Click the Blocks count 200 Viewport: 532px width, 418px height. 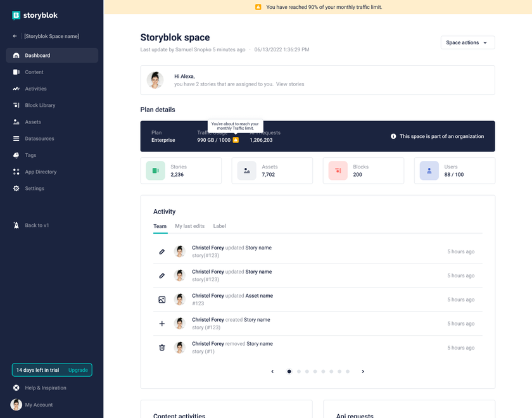tap(358, 175)
